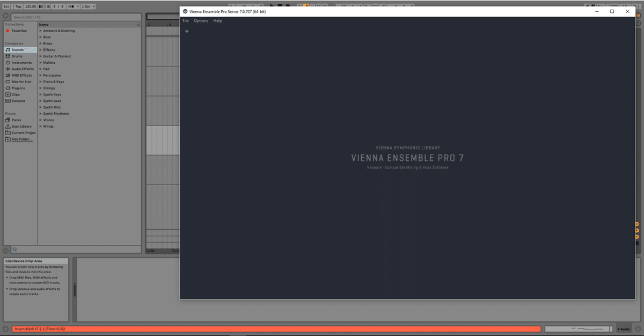Click the Ableton stop button
This screenshot has width=644, height=336.
point(280,6)
